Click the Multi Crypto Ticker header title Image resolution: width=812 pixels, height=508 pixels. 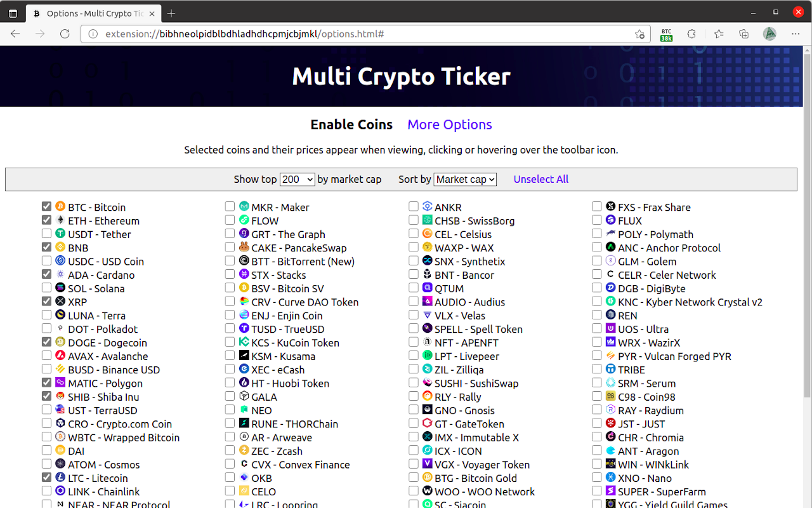401,76
